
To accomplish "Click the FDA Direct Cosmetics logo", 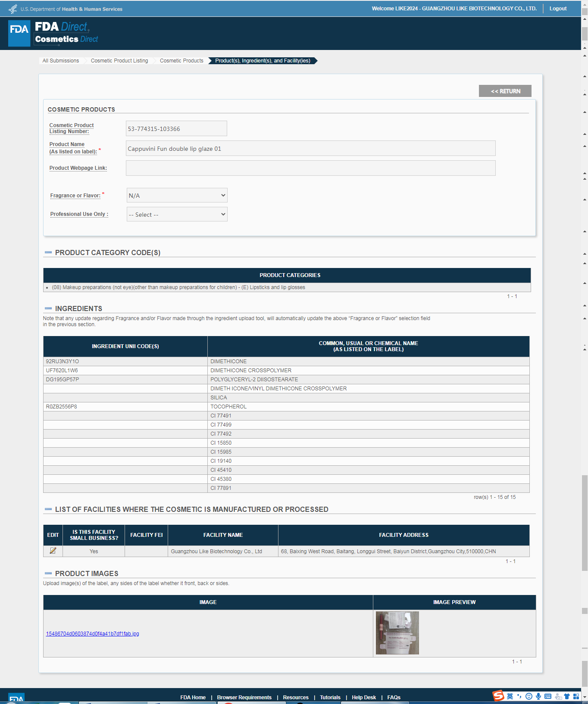I will (53, 33).
